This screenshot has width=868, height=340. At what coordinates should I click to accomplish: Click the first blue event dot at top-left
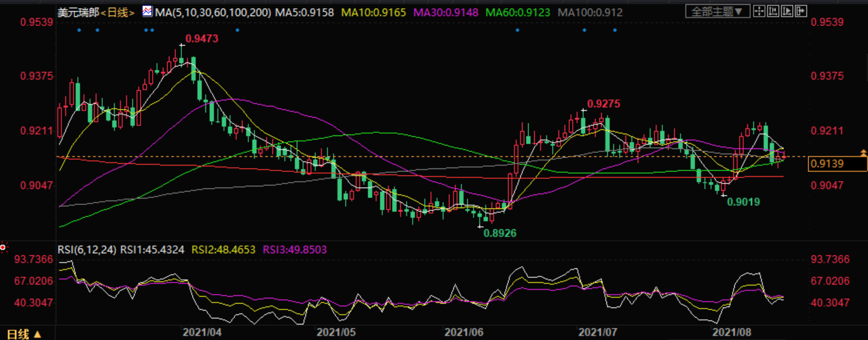click(x=79, y=30)
